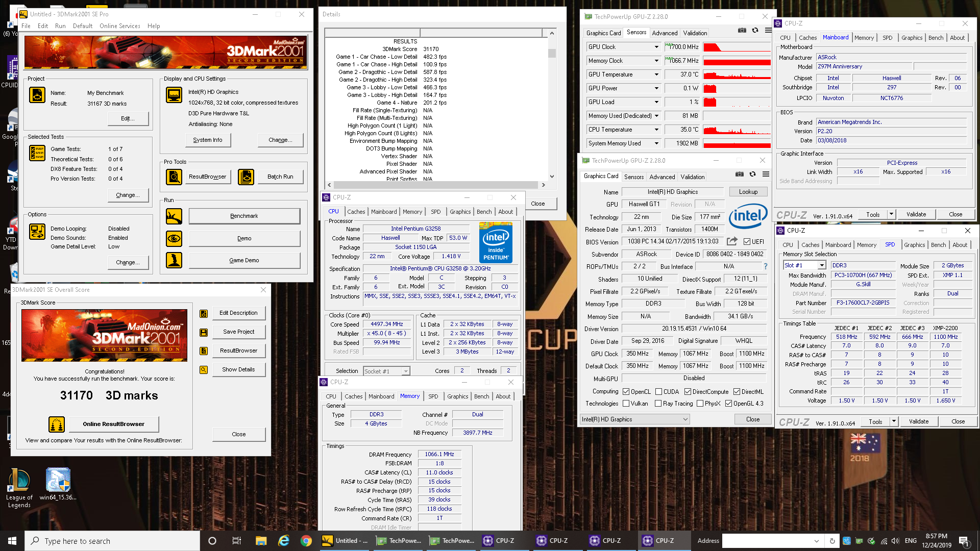Open the Run menu in 3DMark2001

(60, 26)
